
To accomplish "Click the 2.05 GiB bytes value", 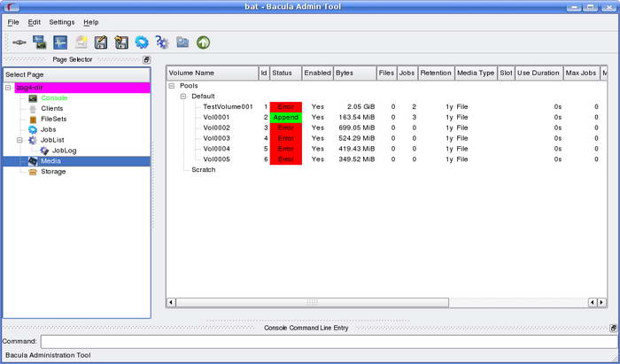I will coord(360,106).
